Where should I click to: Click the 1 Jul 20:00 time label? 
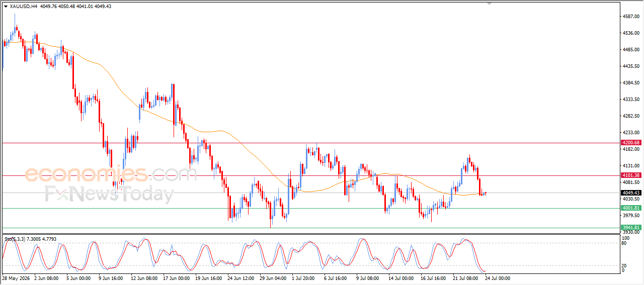[303, 278]
